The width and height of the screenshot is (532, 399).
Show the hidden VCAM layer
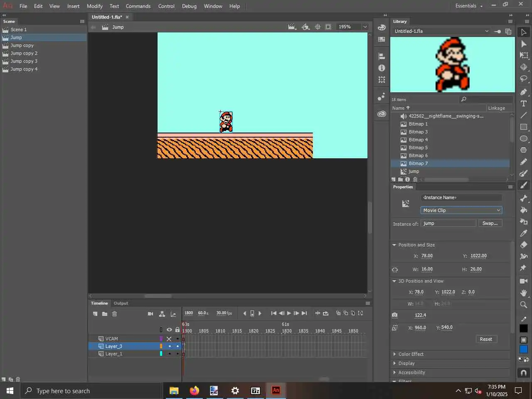pyautogui.click(x=169, y=339)
